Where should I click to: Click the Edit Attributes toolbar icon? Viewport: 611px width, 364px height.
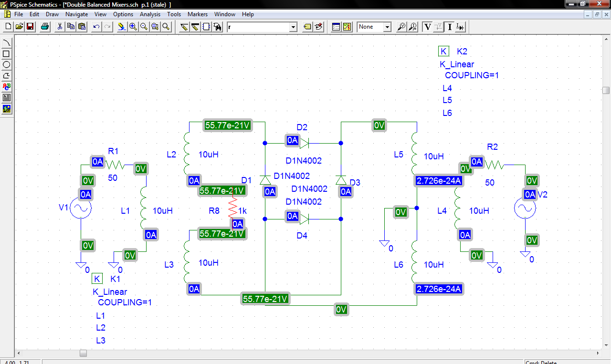[308, 27]
